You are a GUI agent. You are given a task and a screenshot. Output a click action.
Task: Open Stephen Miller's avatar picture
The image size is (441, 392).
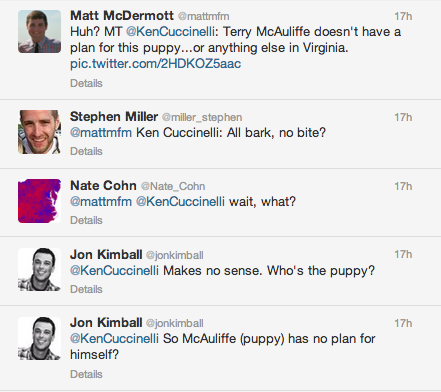point(39,132)
